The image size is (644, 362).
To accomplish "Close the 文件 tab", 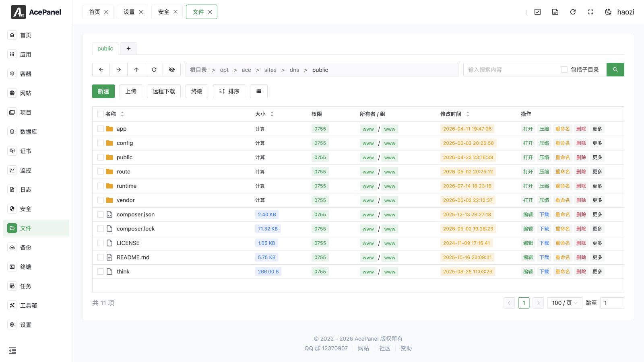I will point(210,12).
